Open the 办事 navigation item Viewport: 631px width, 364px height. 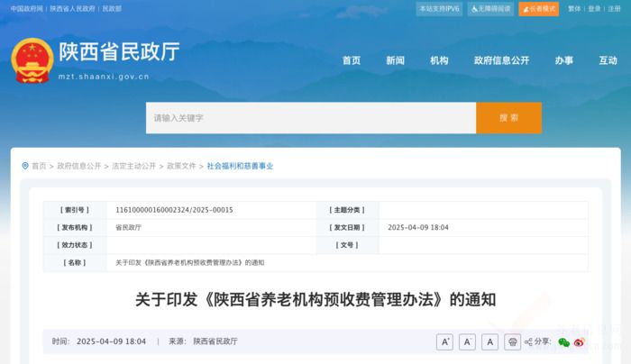click(563, 60)
